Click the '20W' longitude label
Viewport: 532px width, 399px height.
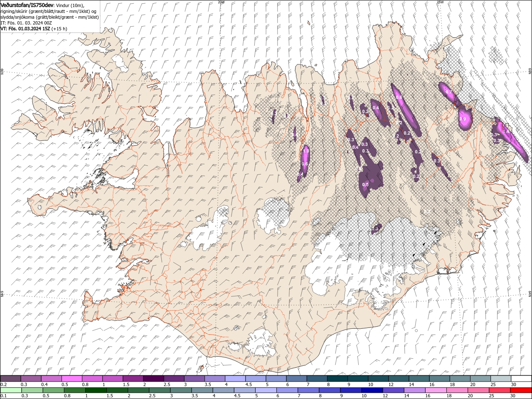(221, 2)
